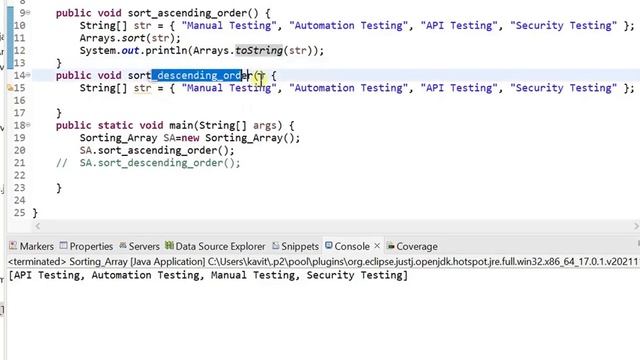Click the selected "_descending_order" text on line 14
The image size is (640, 360).
pos(197,76)
